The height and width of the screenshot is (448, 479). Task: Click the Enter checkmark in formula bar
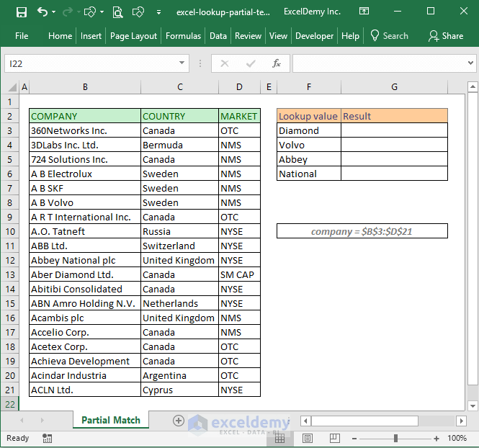tap(251, 63)
